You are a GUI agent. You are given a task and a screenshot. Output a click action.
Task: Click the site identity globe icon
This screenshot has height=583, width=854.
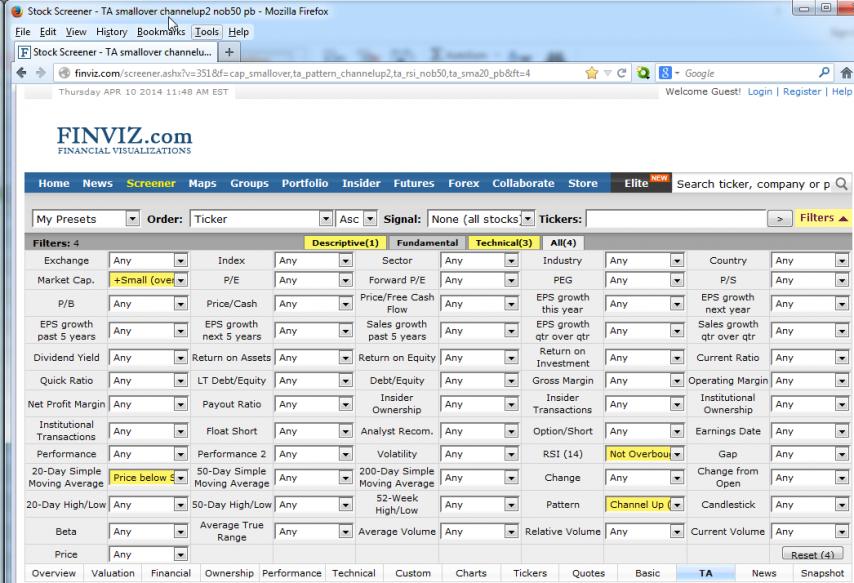[64, 73]
